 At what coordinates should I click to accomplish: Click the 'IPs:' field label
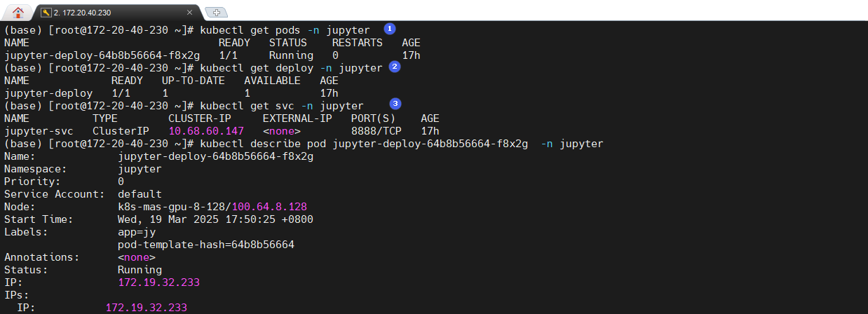pos(17,295)
